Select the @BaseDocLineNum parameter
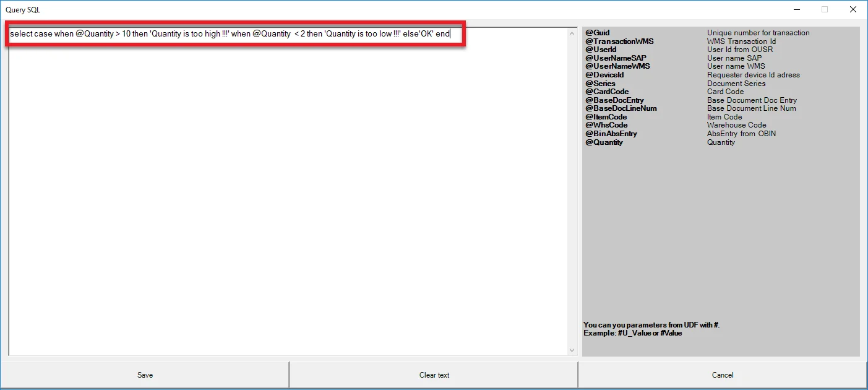Image resolution: width=868 pixels, height=390 pixels. pos(621,108)
